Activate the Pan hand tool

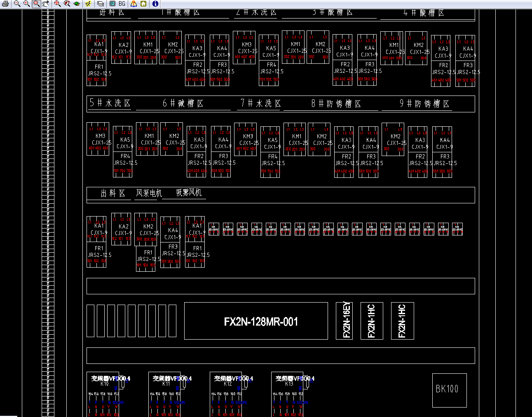click(x=45, y=4)
